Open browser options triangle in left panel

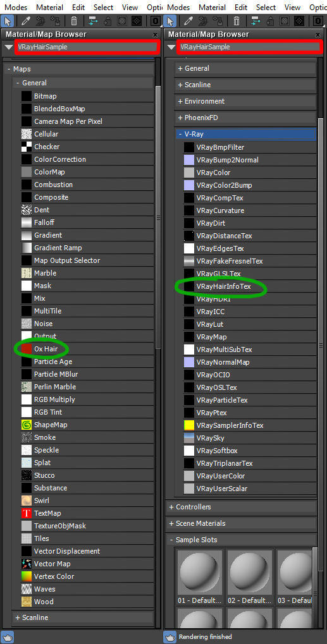pos(8,47)
